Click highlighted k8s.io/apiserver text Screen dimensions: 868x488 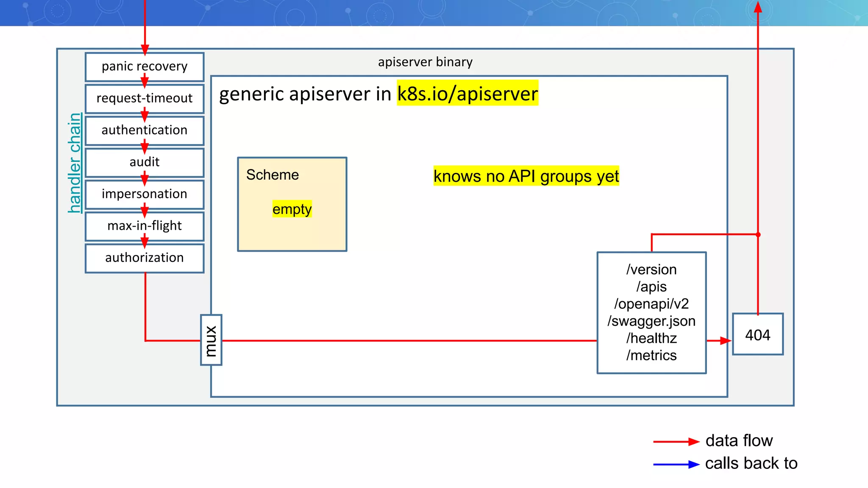pos(467,94)
